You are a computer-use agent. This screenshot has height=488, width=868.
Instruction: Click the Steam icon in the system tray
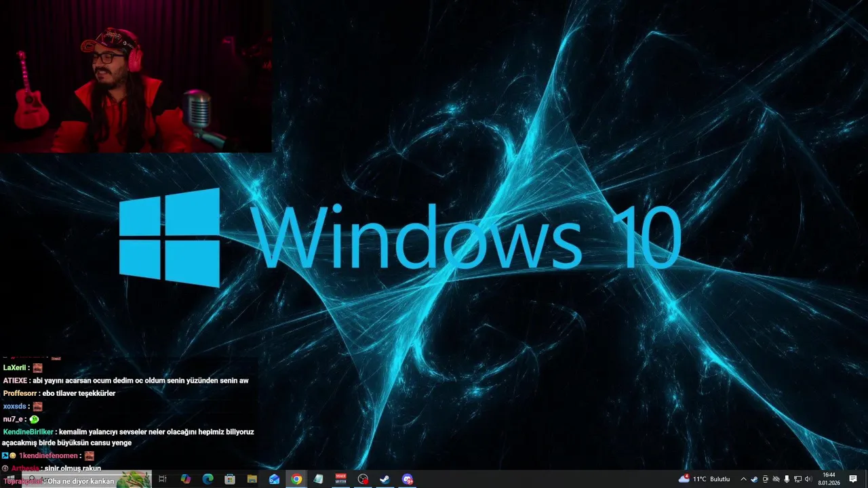pyautogui.click(x=754, y=479)
